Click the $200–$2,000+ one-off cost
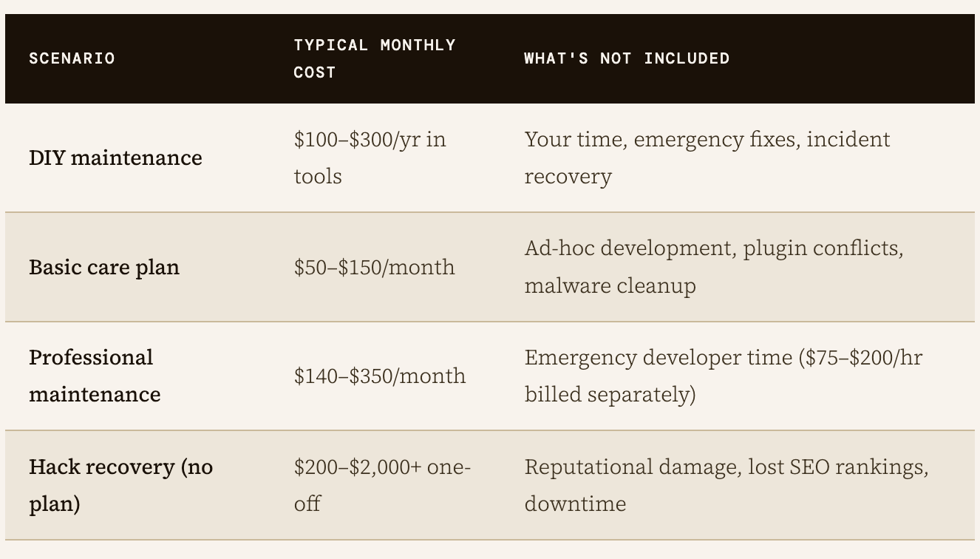 pos(382,485)
